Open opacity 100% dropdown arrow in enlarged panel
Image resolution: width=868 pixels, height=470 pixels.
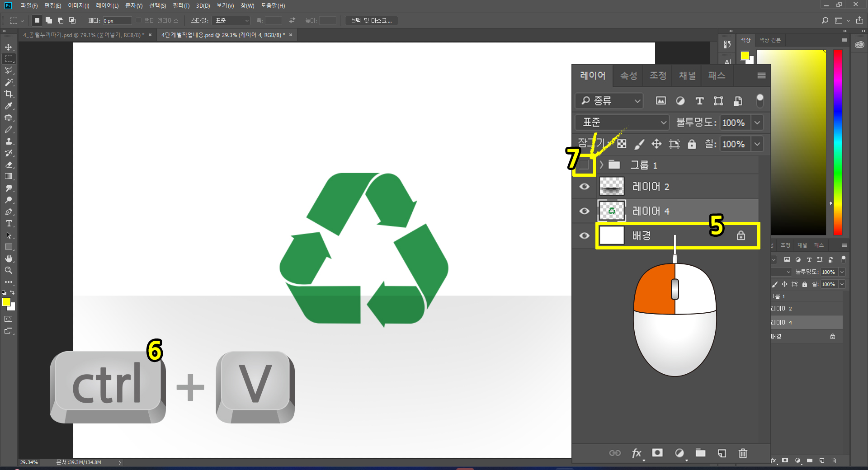pyautogui.click(x=757, y=122)
